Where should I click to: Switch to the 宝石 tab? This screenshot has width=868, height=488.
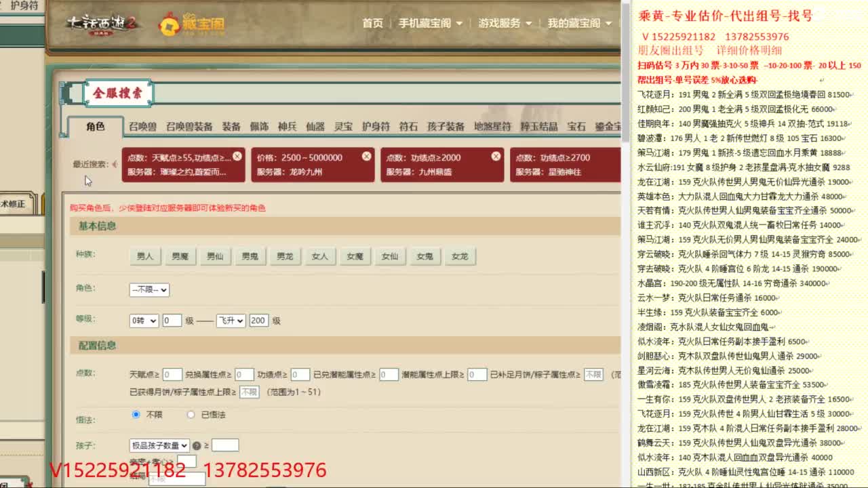576,127
